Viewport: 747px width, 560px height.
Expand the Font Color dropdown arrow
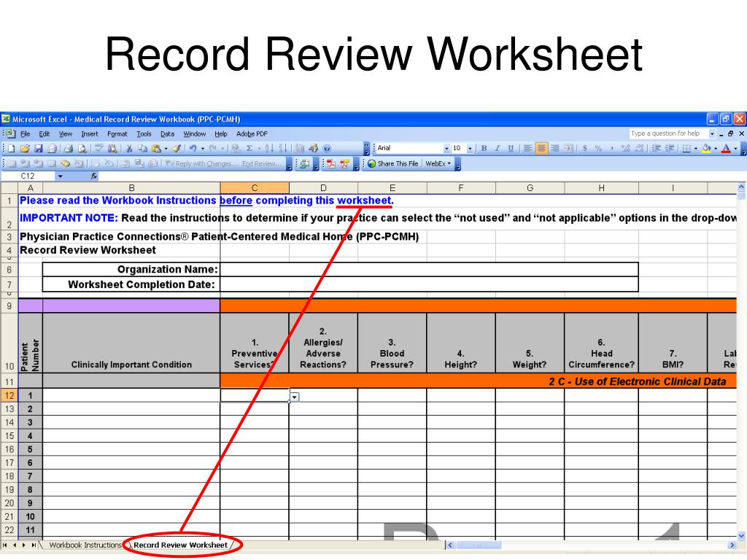735,149
